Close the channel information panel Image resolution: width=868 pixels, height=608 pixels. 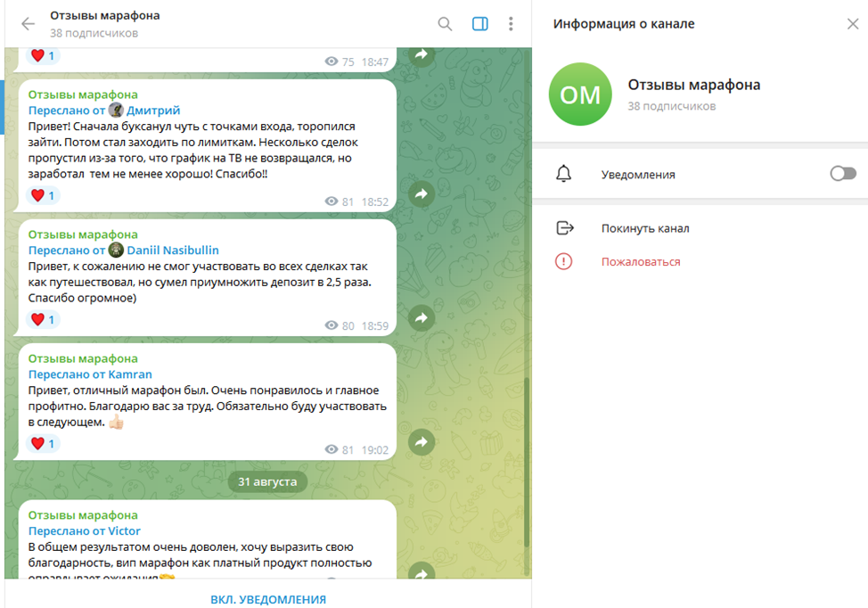pos(853,24)
